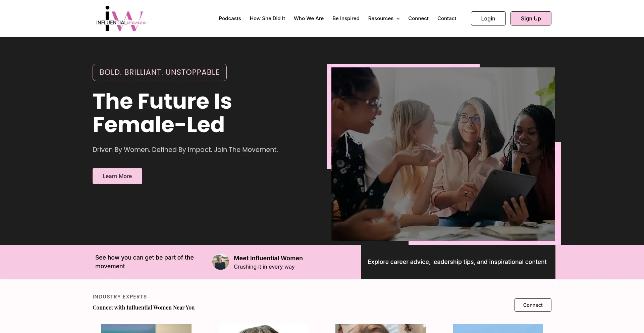Click the Influential Women logo

pyautogui.click(x=121, y=19)
